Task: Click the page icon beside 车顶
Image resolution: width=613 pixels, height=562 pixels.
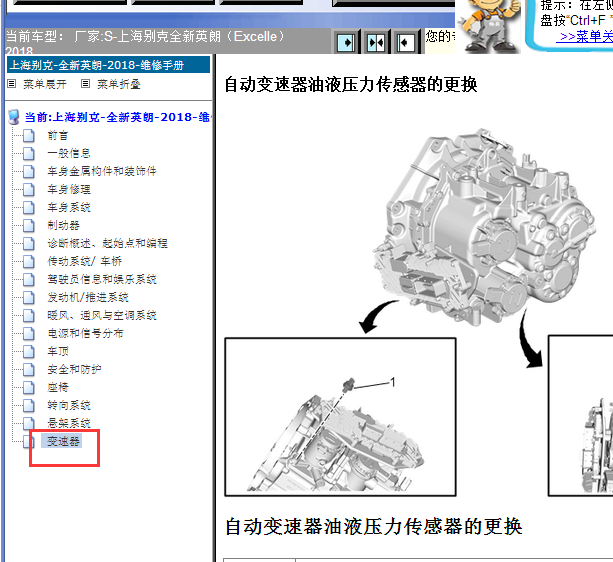Action: 29,351
